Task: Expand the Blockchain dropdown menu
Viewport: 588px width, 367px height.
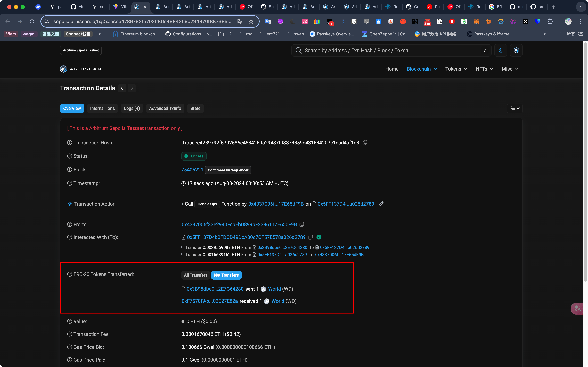Action: [422, 69]
